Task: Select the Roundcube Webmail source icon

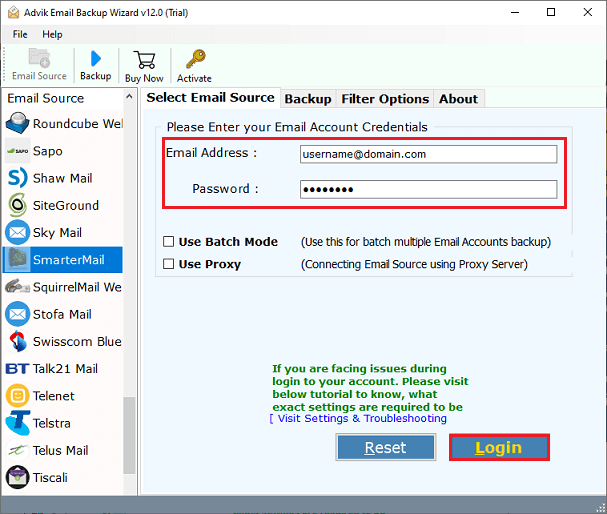Action: click(17, 123)
